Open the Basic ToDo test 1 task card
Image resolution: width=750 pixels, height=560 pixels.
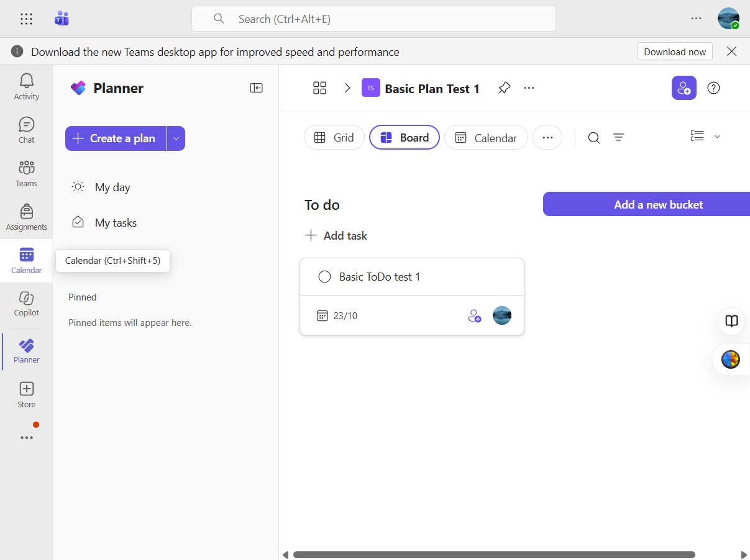point(412,297)
